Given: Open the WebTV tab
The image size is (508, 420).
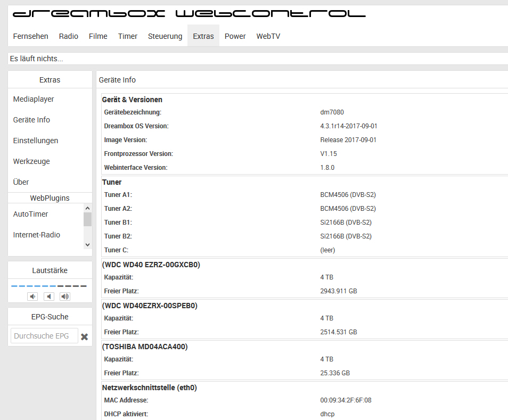Looking at the screenshot, I should coord(268,36).
